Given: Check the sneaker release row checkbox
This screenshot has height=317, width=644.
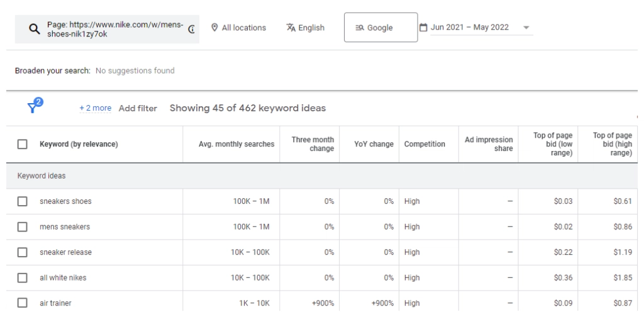Looking at the screenshot, I should pyautogui.click(x=22, y=252).
